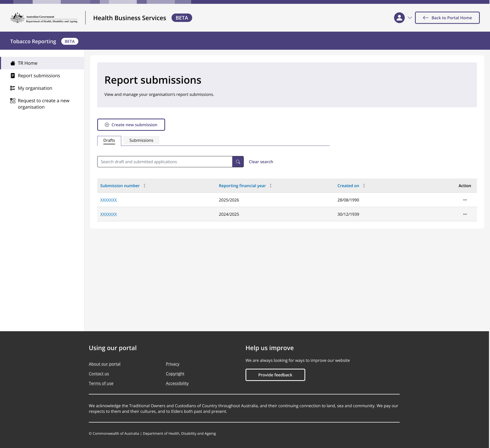The width and height of the screenshot is (490, 448).
Task: Open XXXXXXX submission in the 2024/2025 row
Action: pos(108,214)
